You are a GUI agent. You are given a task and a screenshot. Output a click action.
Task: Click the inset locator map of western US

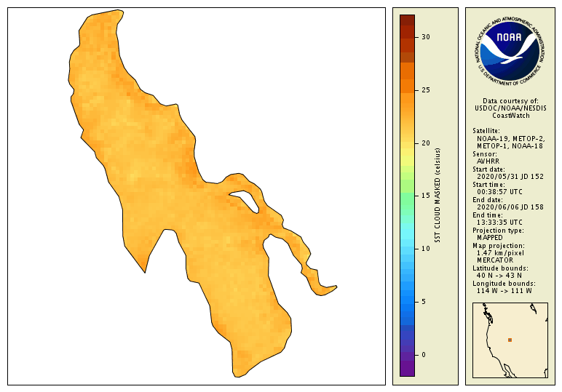tap(510, 340)
